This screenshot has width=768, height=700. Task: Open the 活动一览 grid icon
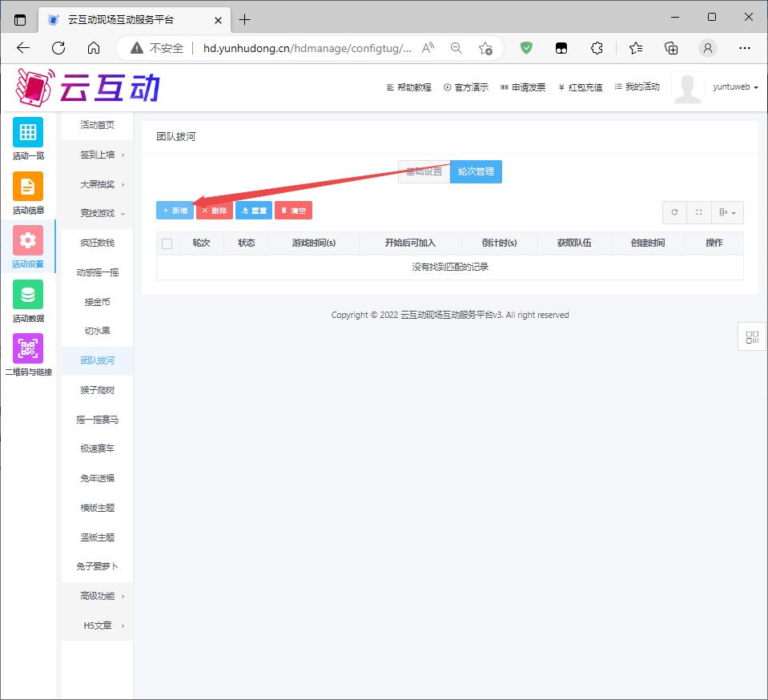[28, 132]
